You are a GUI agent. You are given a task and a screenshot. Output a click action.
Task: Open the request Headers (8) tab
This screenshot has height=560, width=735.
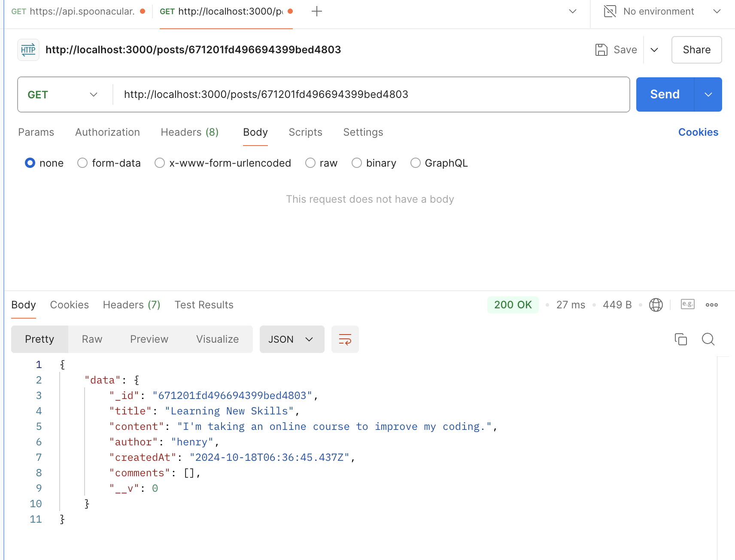tap(190, 132)
